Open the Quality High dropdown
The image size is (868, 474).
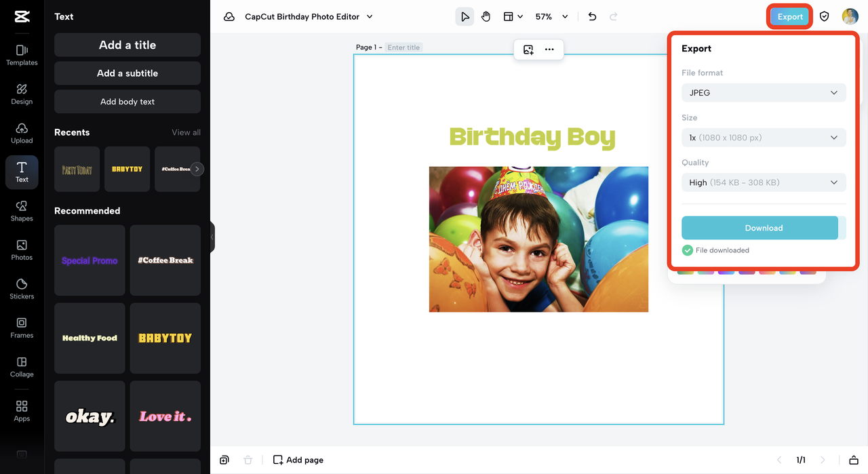764,182
